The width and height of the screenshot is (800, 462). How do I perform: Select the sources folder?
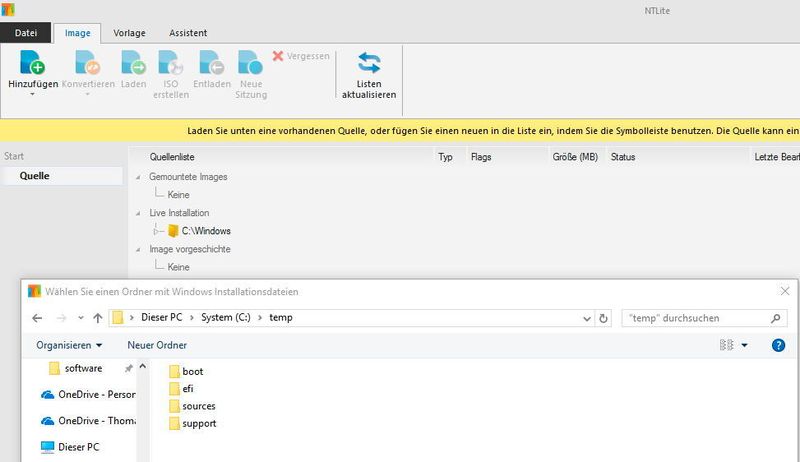point(192,406)
